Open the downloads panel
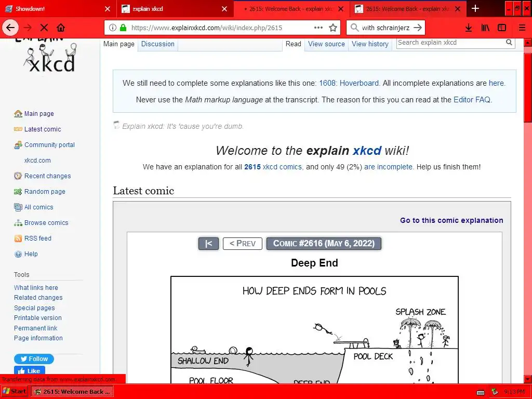The height and width of the screenshot is (399, 532). [469, 28]
